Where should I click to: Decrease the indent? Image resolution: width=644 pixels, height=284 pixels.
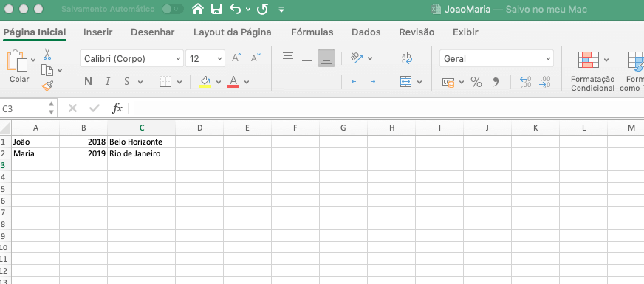point(357,82)
